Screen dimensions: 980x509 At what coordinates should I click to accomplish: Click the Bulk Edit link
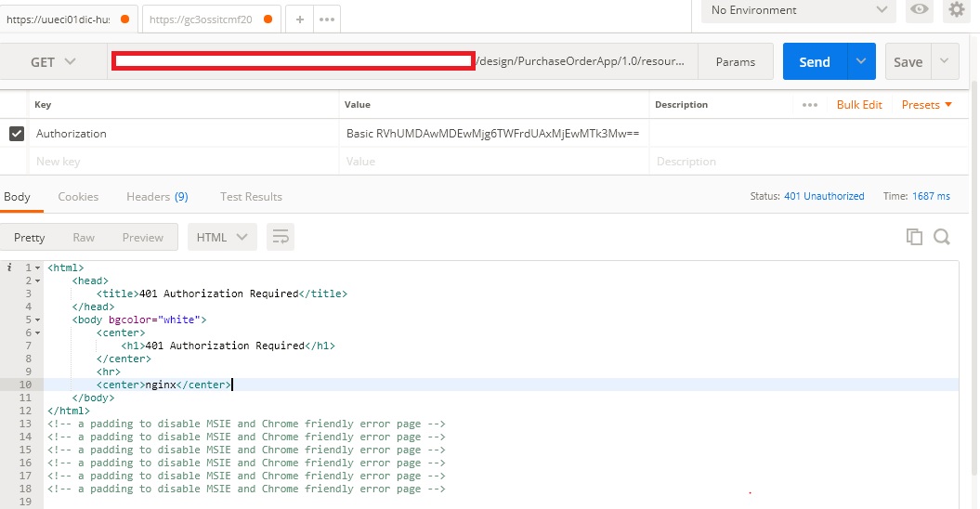(859, 104)
